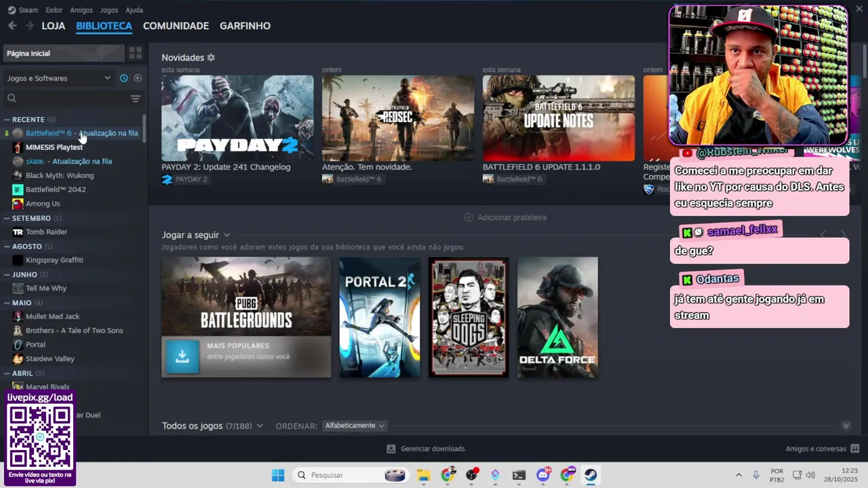Switch to the BIBLIOTECA tab
Screen dimensions: 868x488
(x=104, y=26)
